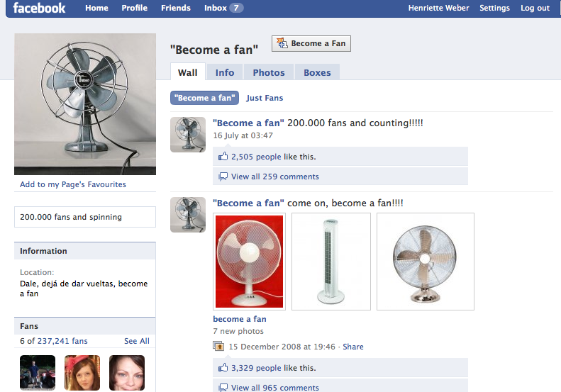Click 2,505 people like link
The width and height of the screenshot is (561, 392).
click(x=256, y=156)
